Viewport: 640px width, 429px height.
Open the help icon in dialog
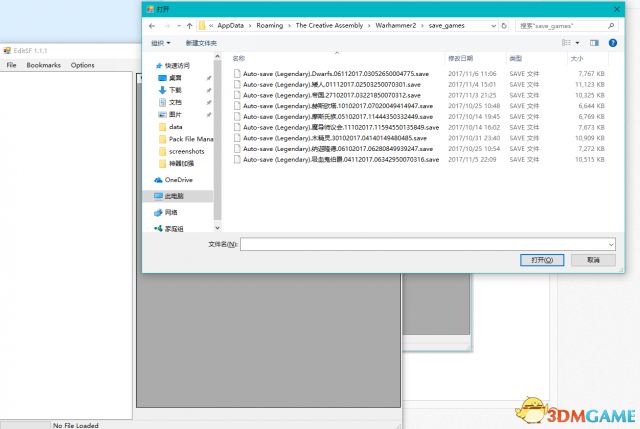612,43
